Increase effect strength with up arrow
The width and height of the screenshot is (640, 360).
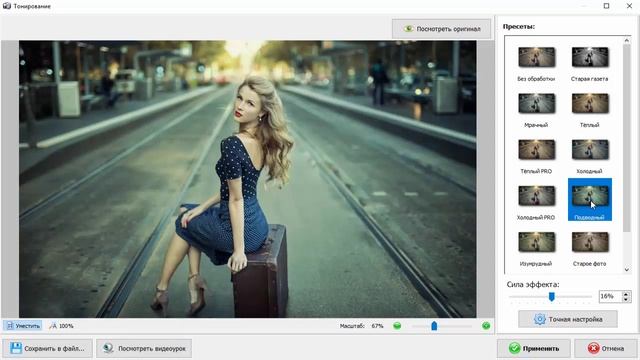click(x=626, y=293)
